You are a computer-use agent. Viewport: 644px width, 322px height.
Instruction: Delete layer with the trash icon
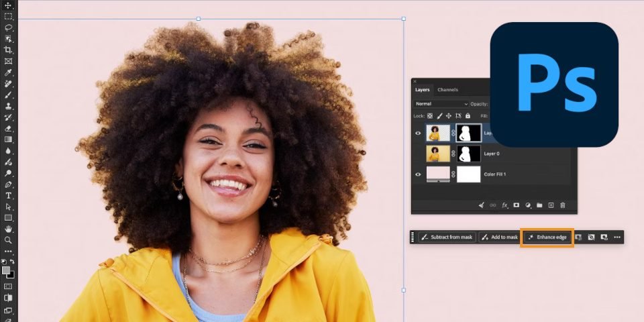coord(563,205)
